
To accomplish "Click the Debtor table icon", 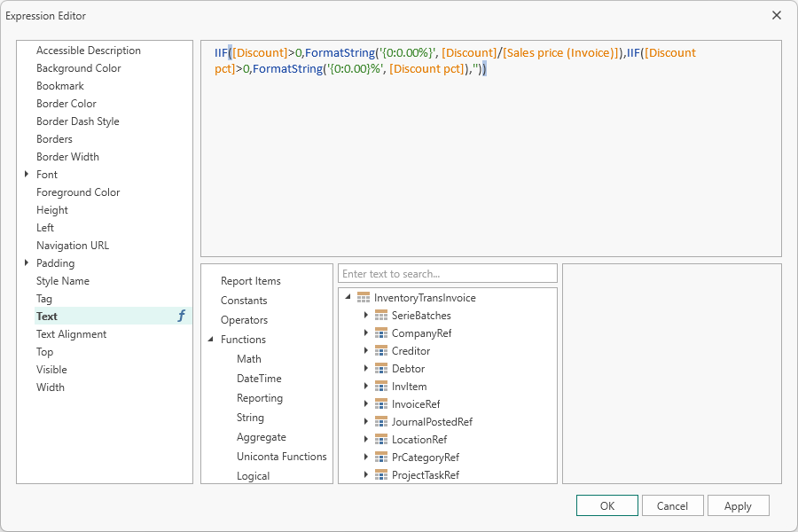I will point(380,369).
